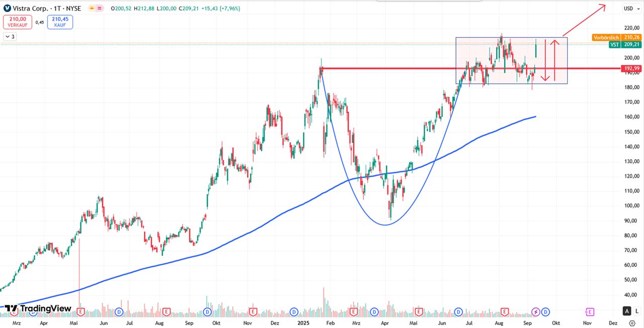Click the red 192,99 price line label

pyautogui.click(x=631, y=68)
